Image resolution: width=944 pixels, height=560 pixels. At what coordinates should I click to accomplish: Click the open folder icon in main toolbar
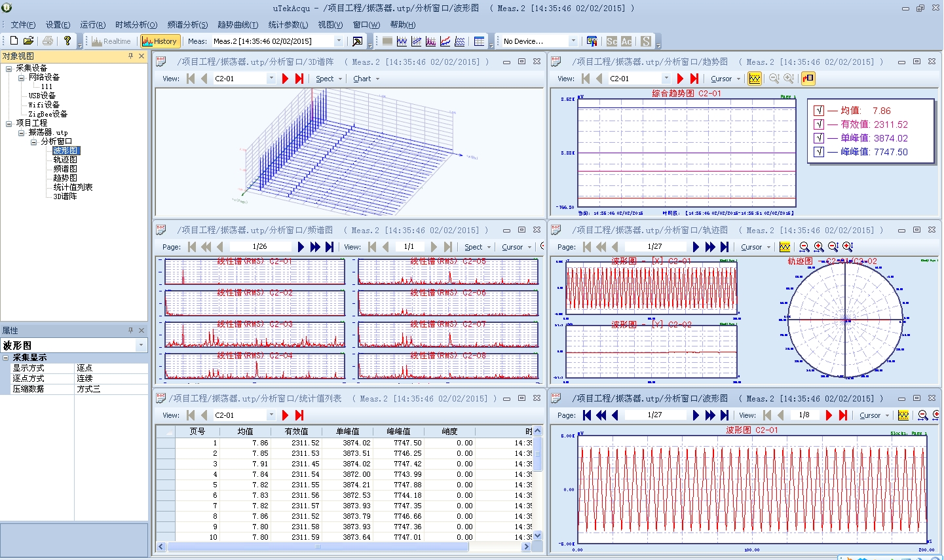click(28, 41)
